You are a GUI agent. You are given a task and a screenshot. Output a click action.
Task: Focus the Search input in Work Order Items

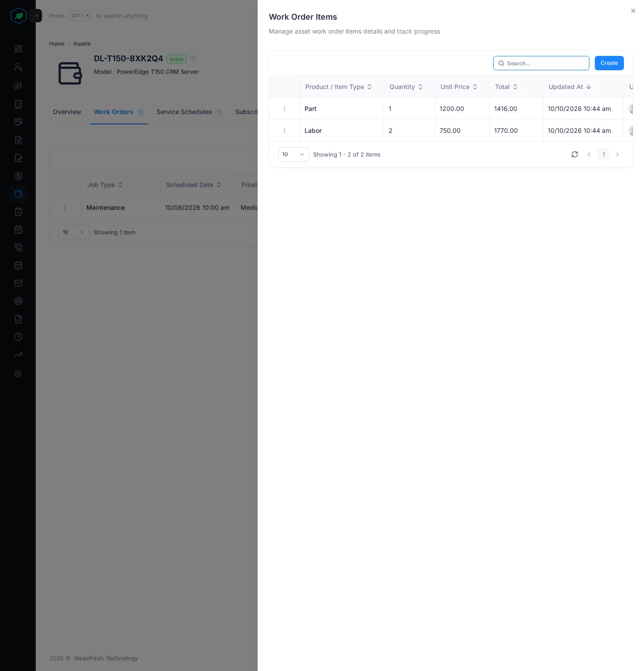click(x=541, y=63)
